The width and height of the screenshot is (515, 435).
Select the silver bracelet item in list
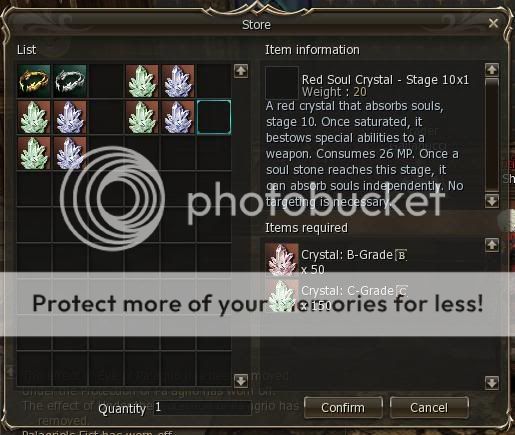[70, 81]
